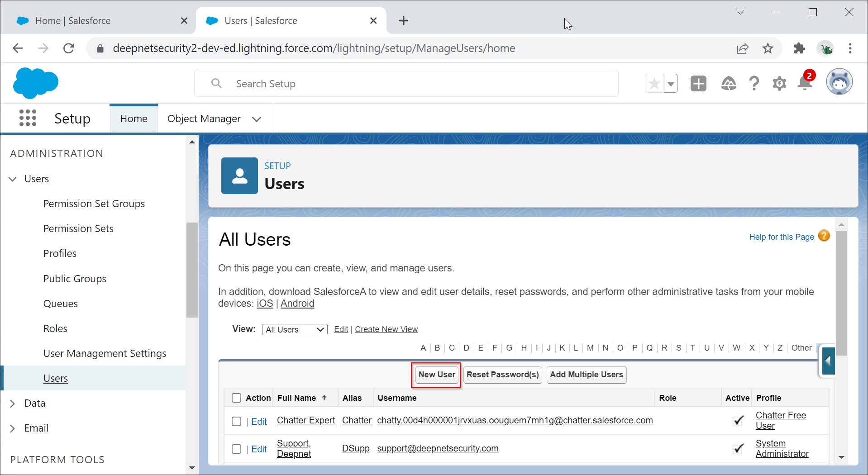The height and width of the screenshot is (475, 868).
Task: Click the global actions plus icon
Action: pyautogui.click(x=698, y=84)
